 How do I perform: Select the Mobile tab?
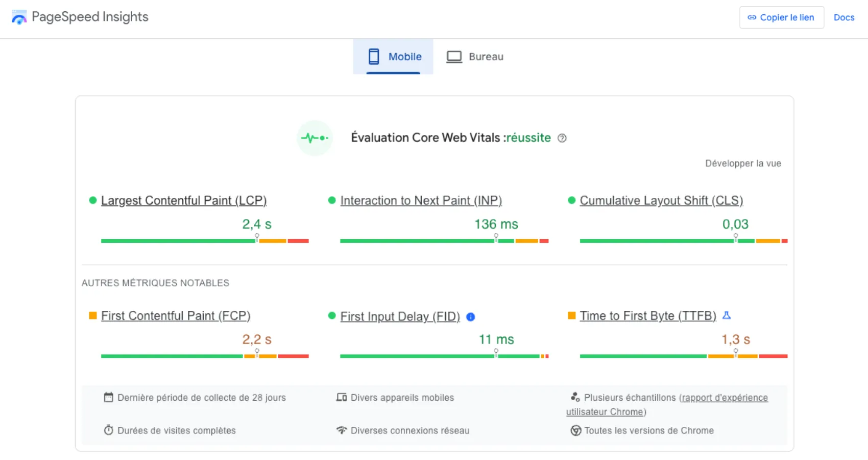point(393,56)
